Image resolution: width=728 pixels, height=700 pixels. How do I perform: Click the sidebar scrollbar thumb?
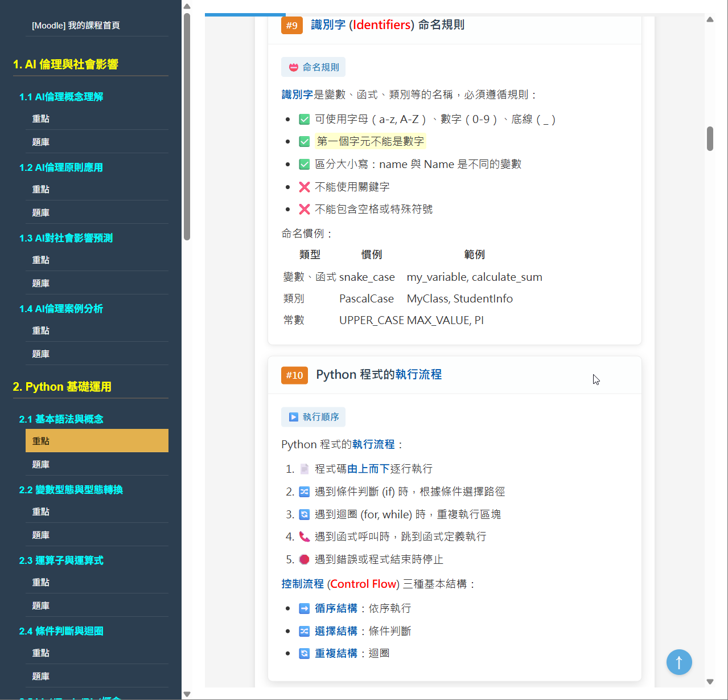[x=187, y=126]
